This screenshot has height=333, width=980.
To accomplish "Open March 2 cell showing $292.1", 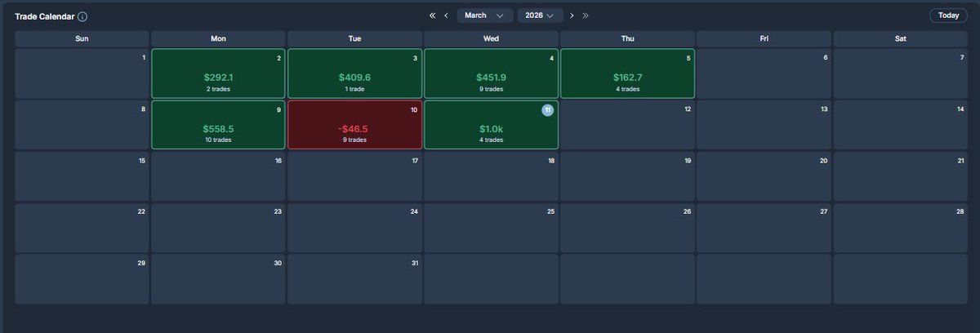I will [x=218, y=73].
